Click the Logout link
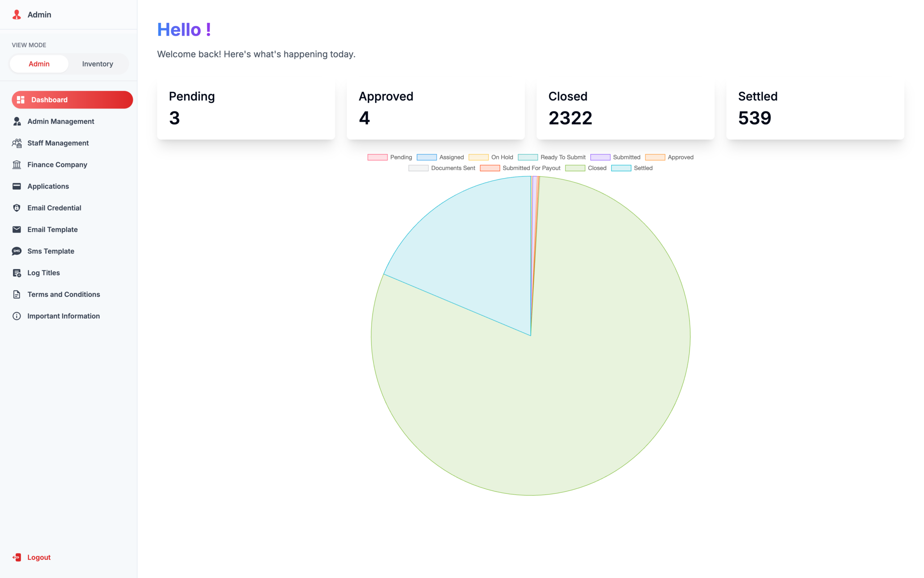Screen dimensions: 924x578 tap(39, 557)
